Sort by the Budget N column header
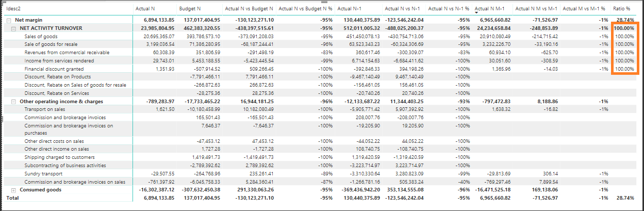This screenshot has width=644, height=211. pos(190,9)
